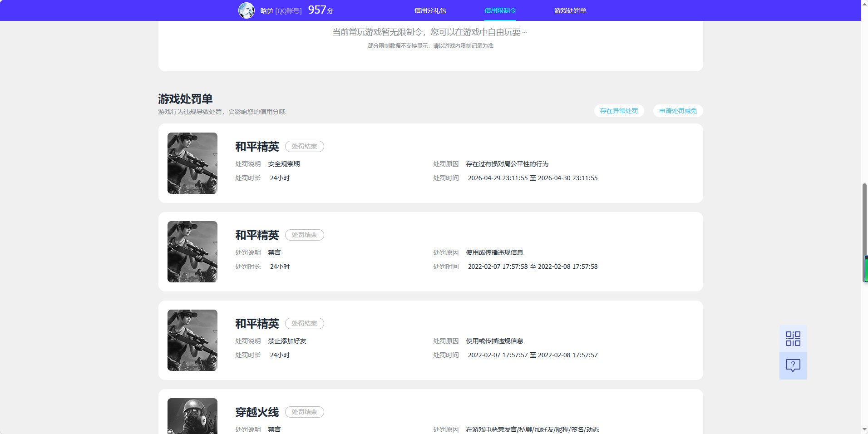Image resolution: width=868 pixels, height=434 pixels.
Task: Open 穿越火线 game thumbnail
Action: click(x=192, y=416)
